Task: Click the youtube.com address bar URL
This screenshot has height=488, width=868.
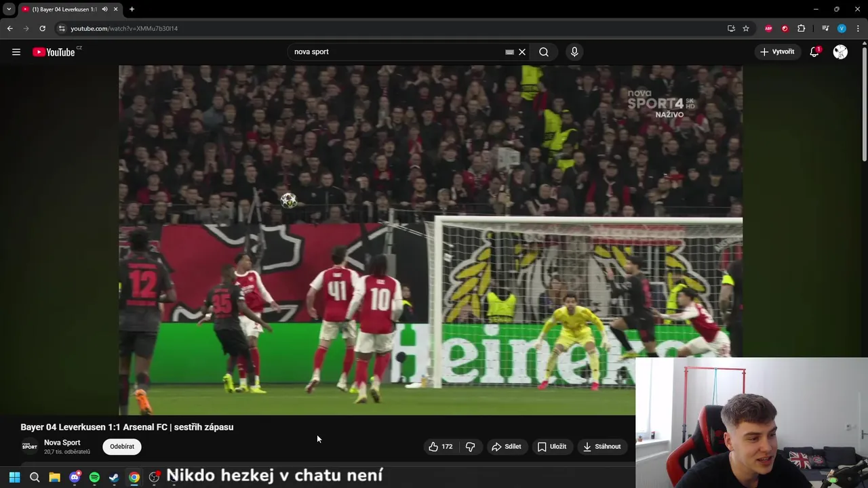Action: tap(124, 28)
